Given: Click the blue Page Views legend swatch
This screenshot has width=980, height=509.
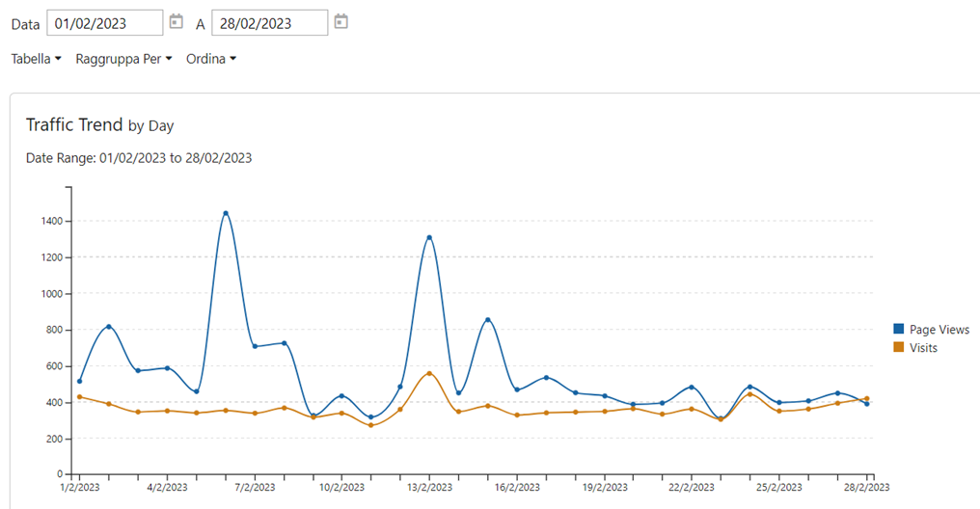Looking at the screenshot, I should tap(899, 330).
